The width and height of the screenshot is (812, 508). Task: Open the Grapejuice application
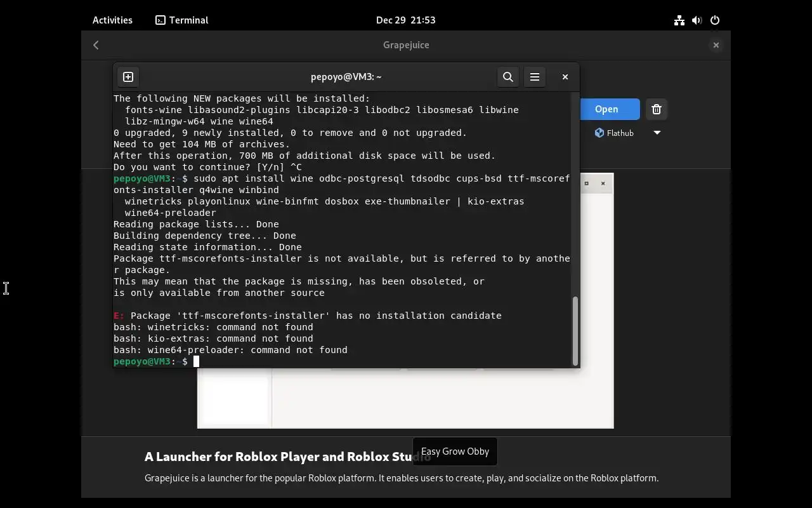[x=610, y=109]
